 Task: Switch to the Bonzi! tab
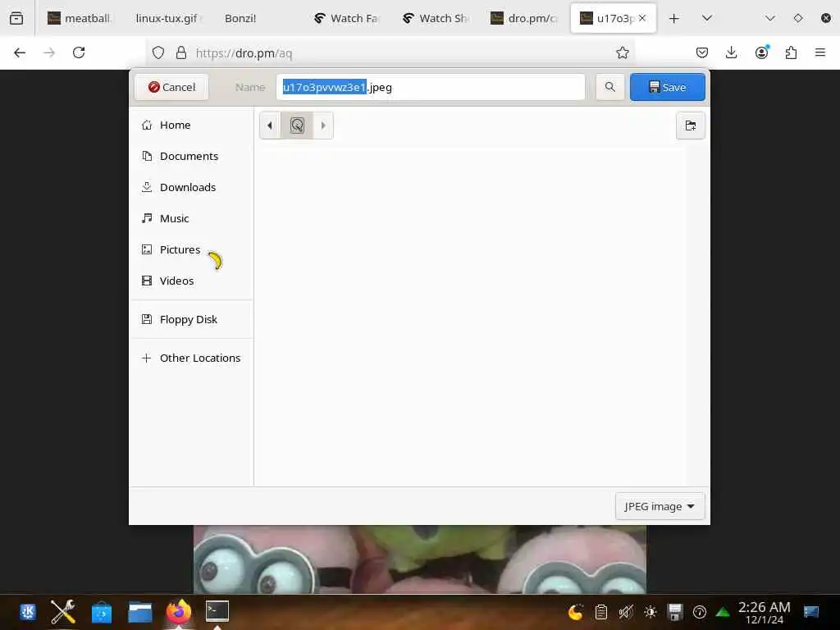click(257, 18)
